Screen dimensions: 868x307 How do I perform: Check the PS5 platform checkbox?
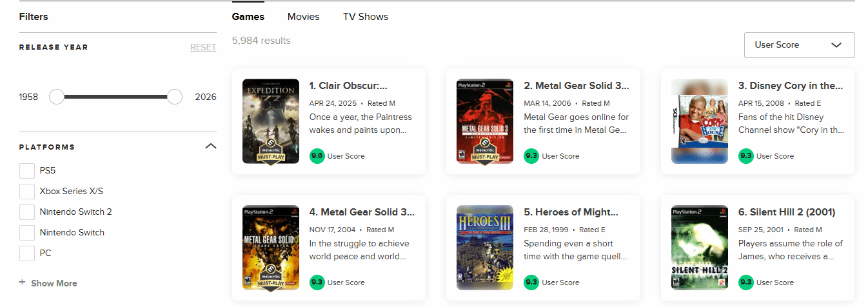click(27, 171)
